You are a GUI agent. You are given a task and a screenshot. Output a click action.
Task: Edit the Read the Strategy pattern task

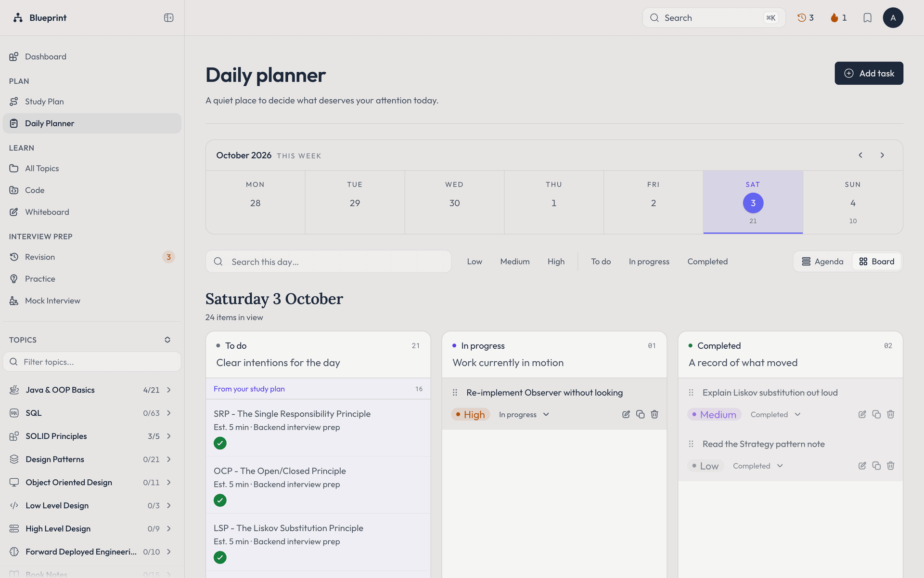pos(862,466)
